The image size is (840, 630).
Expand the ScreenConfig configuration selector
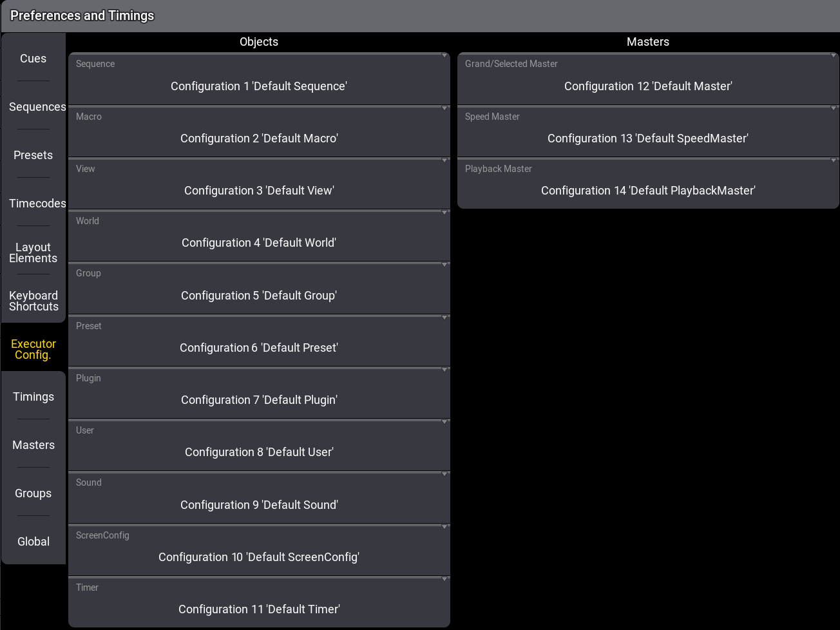[x=259, y=550]
